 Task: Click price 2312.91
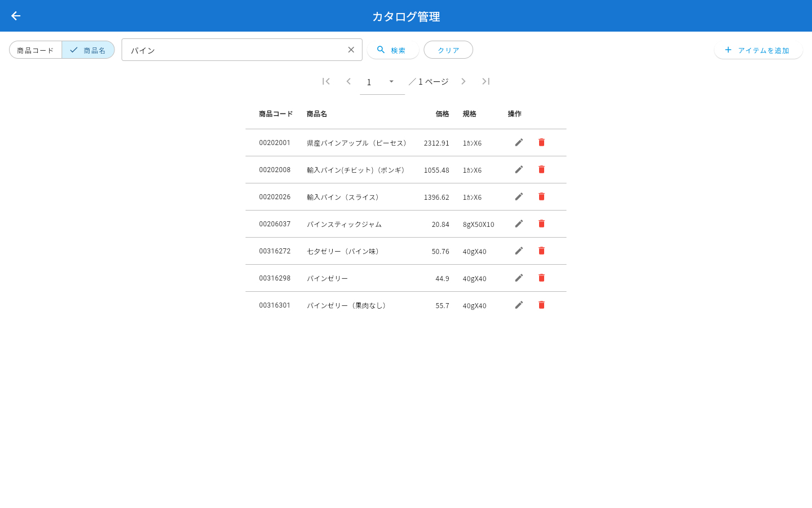(436, 143)
